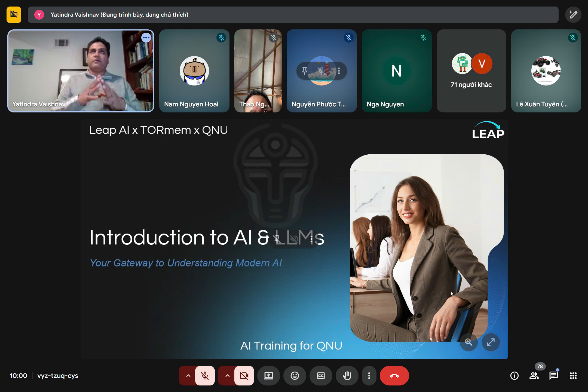This screenshot has height=392, width=588.
Task: Turn on your camera
Action: click(x=244, y=376)
